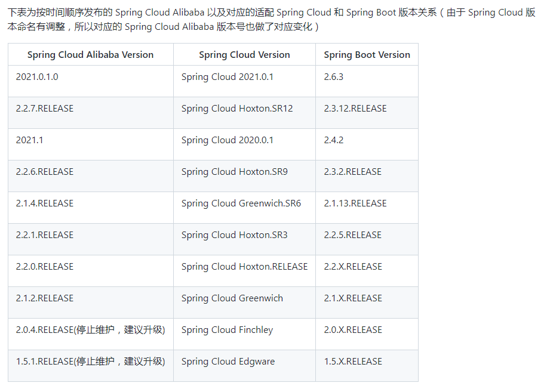Viewport: 547px width, 392px height.
Task: Select the 2.2.1.RELEASE cell
Action: (x=91, y=239)
